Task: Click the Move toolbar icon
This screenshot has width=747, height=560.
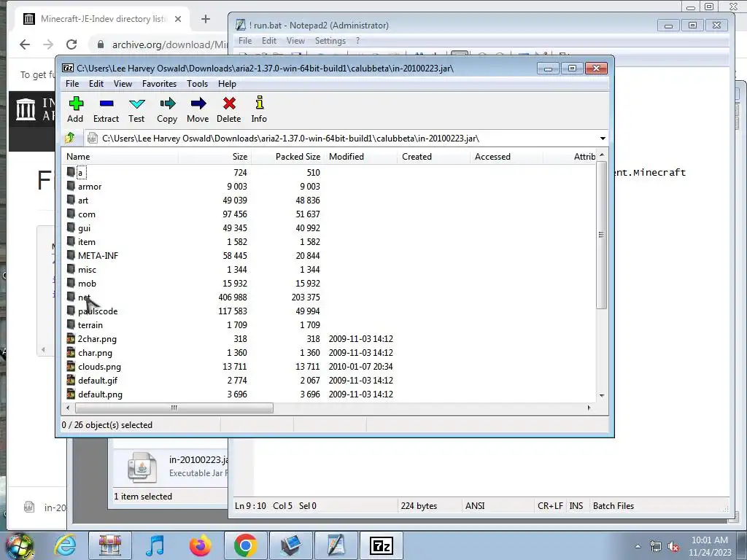Action: (x=198, y=110)
